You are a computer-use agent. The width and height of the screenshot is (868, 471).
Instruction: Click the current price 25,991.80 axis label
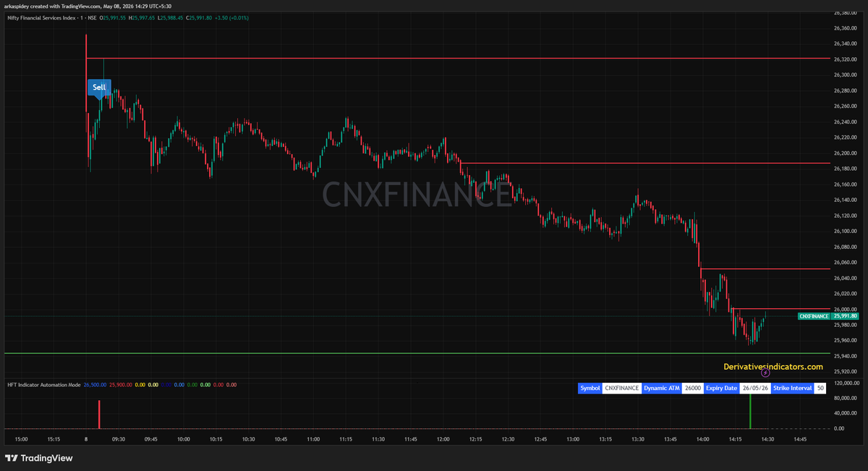846,316
